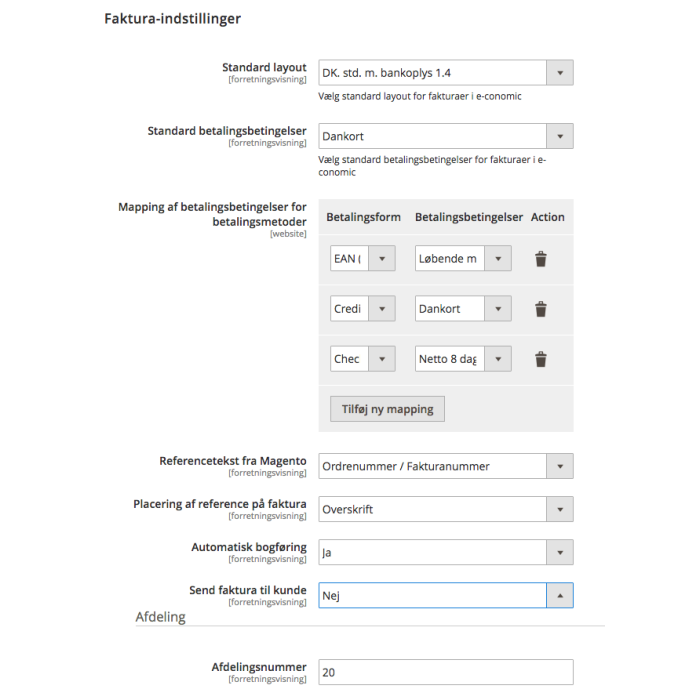Open Placering af reference på faktura dropdown
700x700 pixels.
click(446, 509)
